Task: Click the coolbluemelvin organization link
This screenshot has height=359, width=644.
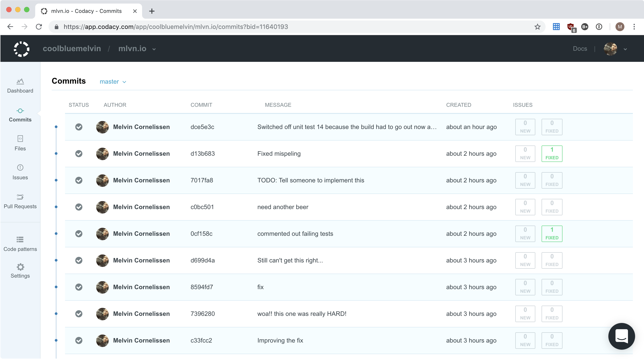Action: 72,48
